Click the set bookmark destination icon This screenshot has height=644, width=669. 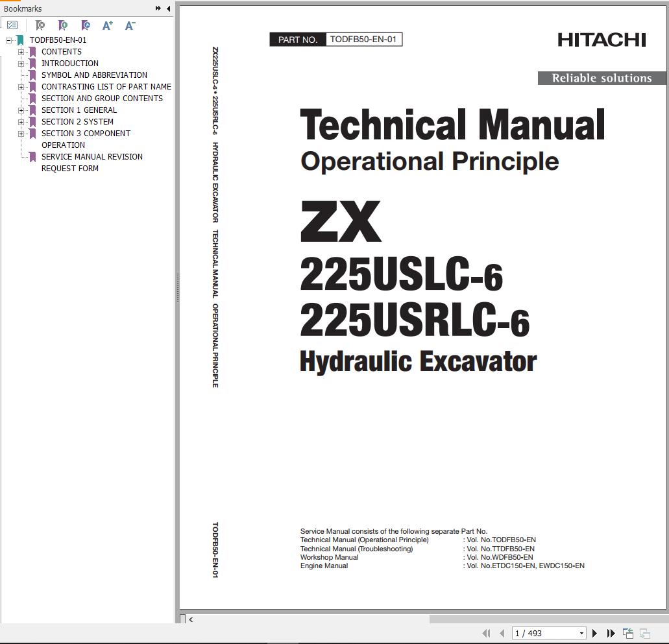pyautogui.click(x=86, y=25)
